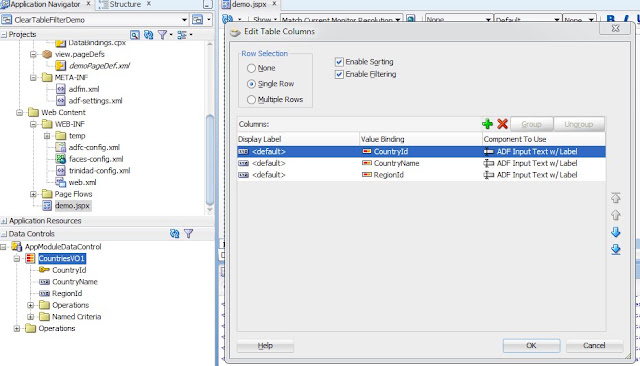Select None row selection option
The width and height of the screenshot is (640, 366).
pos(251,68)
